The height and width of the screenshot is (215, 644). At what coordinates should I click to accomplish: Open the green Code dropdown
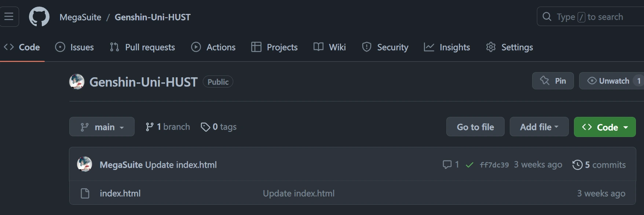point(605,127)
